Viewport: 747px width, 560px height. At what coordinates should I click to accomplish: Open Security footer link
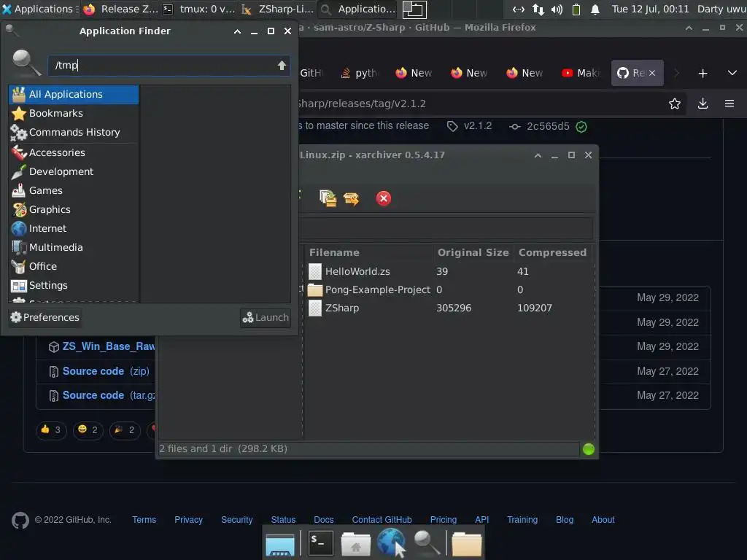click(237, 520)
